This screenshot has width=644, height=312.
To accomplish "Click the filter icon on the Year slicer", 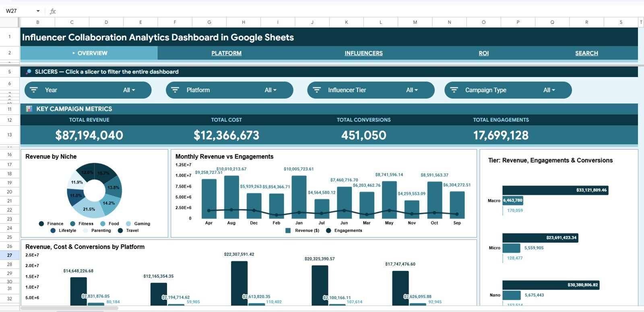I will click(x=34, y=90).
